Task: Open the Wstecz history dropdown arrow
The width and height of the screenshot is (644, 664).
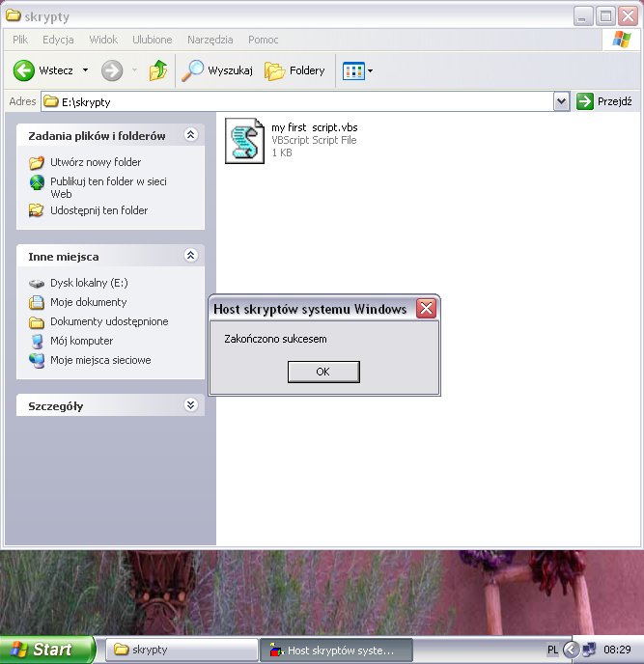Action: [85, 70]
